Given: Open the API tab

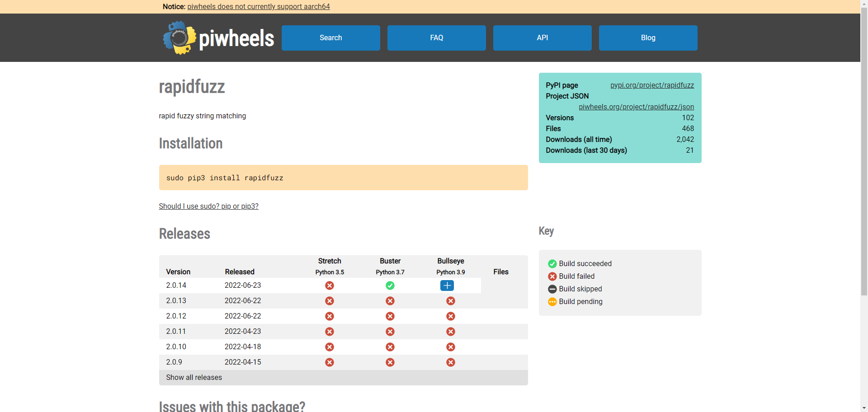Looking at the screenshot, I should [542, 38].
